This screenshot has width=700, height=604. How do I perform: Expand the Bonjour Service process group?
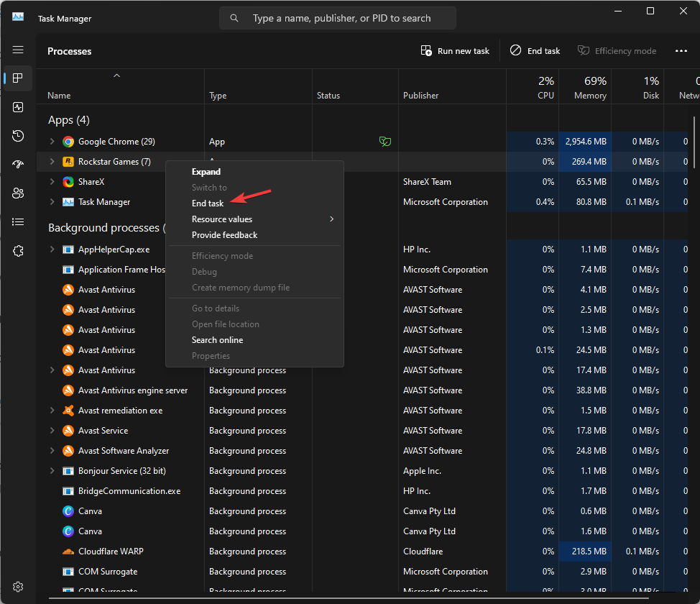(x=52, y=471)
